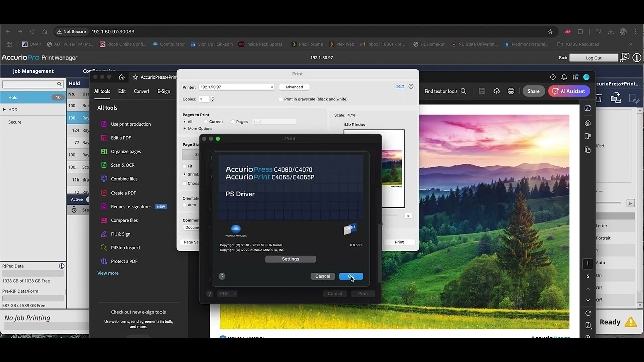Screen dimensions: 644x362
Task: Click the RIPed Data info icon
Action: (62, 266)
